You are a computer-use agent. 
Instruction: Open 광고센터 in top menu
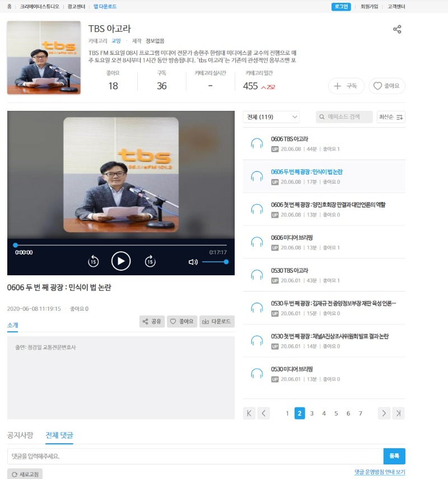[x=77, y=6]
